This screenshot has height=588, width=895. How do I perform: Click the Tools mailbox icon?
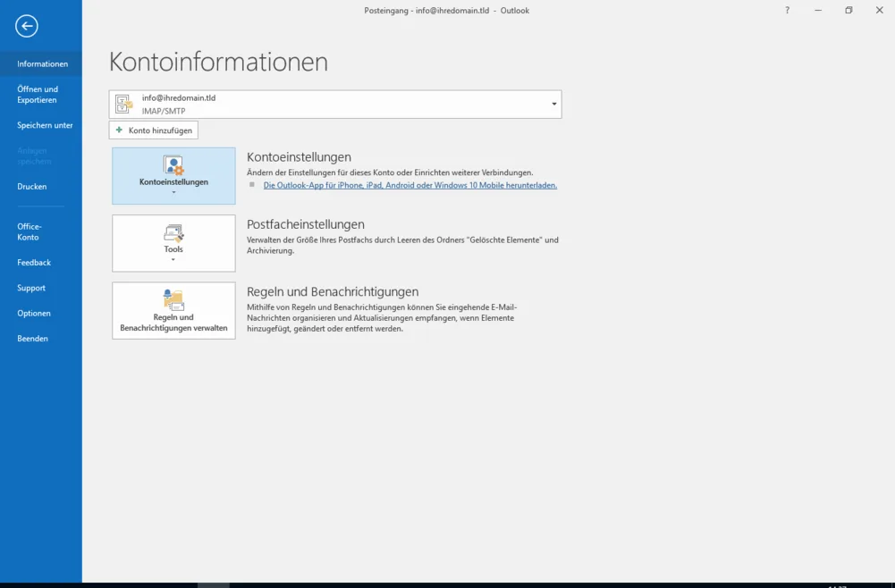[173, 233]
